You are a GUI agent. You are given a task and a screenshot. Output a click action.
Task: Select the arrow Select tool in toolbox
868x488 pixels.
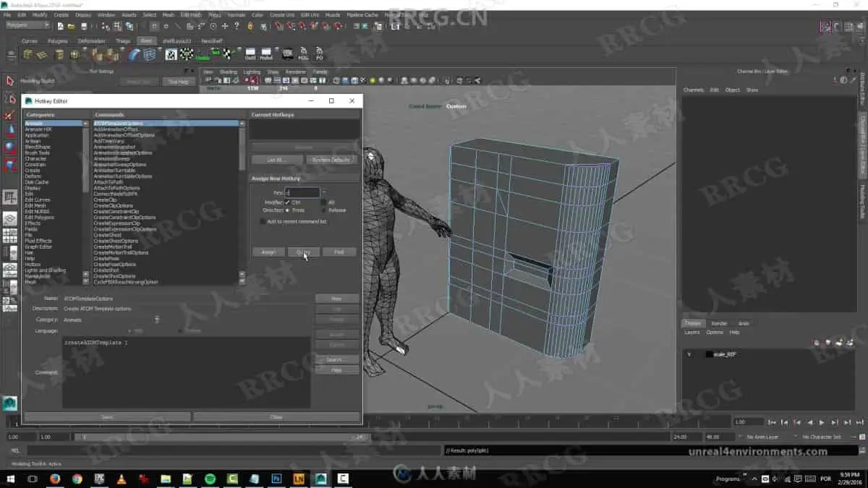10,81
